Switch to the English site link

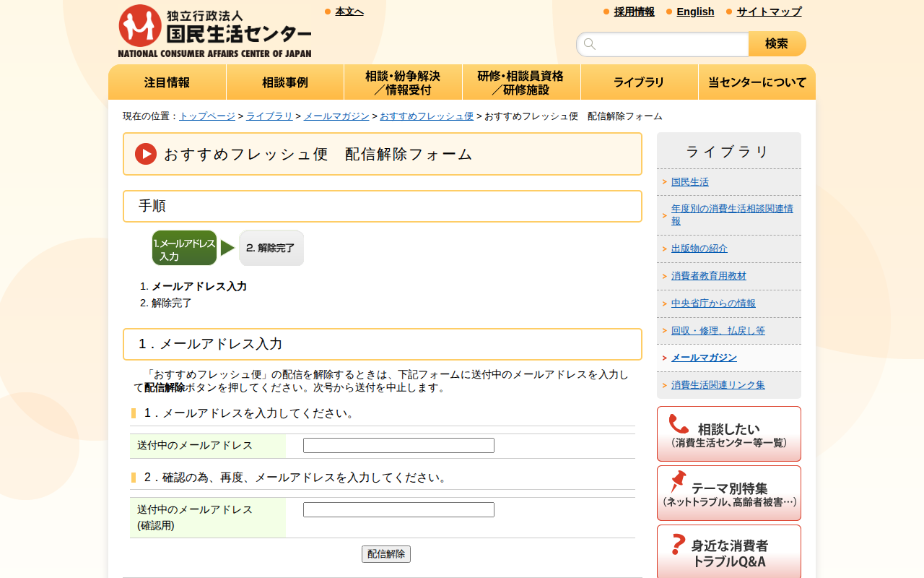click(695, 12)
